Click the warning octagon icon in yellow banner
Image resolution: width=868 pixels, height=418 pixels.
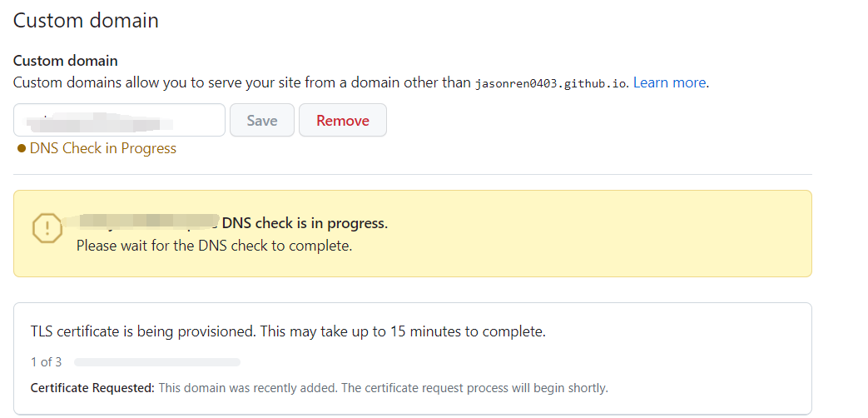47,228
